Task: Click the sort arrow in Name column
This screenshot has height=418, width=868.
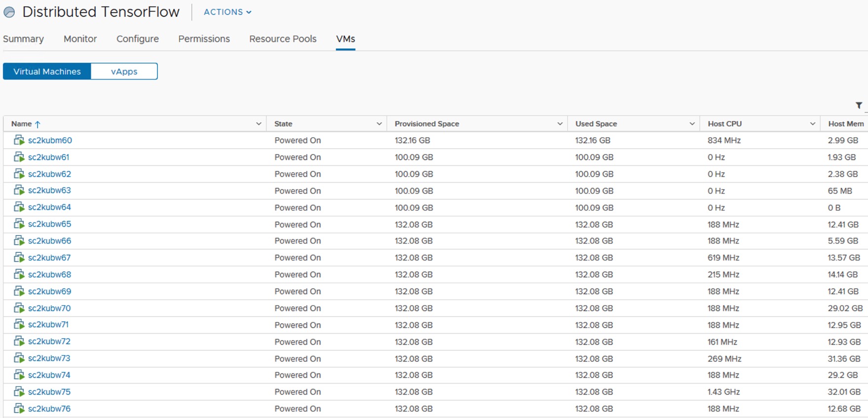Action: 38,124
